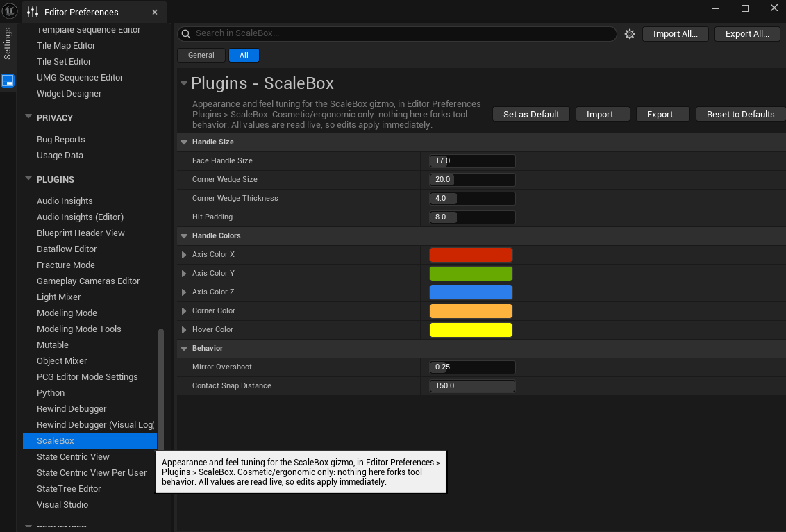Click the search magnifier icon

186,33
